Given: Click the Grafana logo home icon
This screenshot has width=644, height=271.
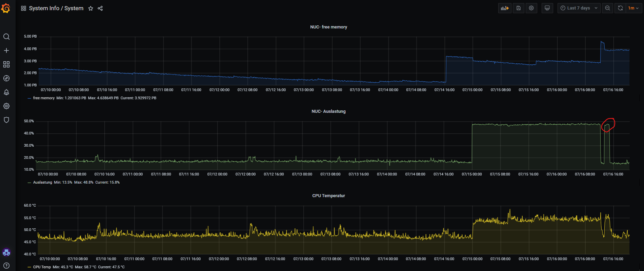Looking at the screenshot, I should tap(6, 8).
